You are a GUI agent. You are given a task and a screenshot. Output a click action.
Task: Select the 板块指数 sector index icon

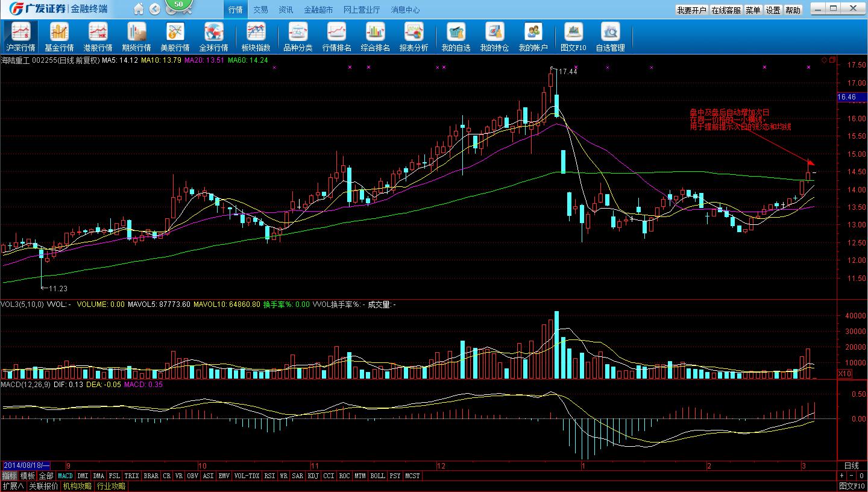click(x=256, y=37)
